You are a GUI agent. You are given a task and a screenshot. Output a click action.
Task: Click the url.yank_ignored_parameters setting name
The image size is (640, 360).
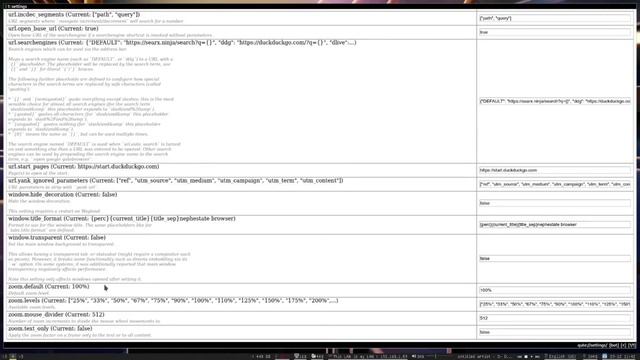pyautogui.click(x=48, y=180)
